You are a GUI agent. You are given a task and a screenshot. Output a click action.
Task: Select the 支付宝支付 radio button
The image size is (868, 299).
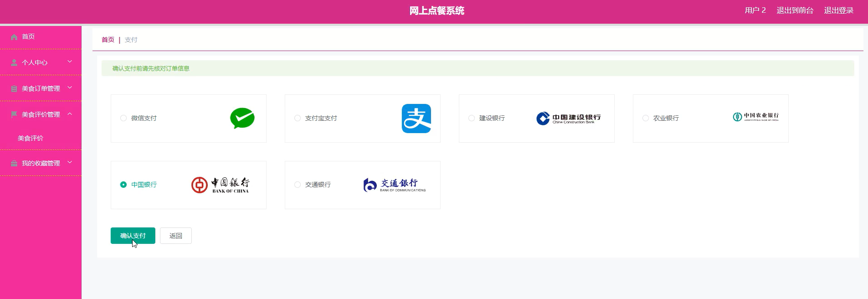(298, 118)
